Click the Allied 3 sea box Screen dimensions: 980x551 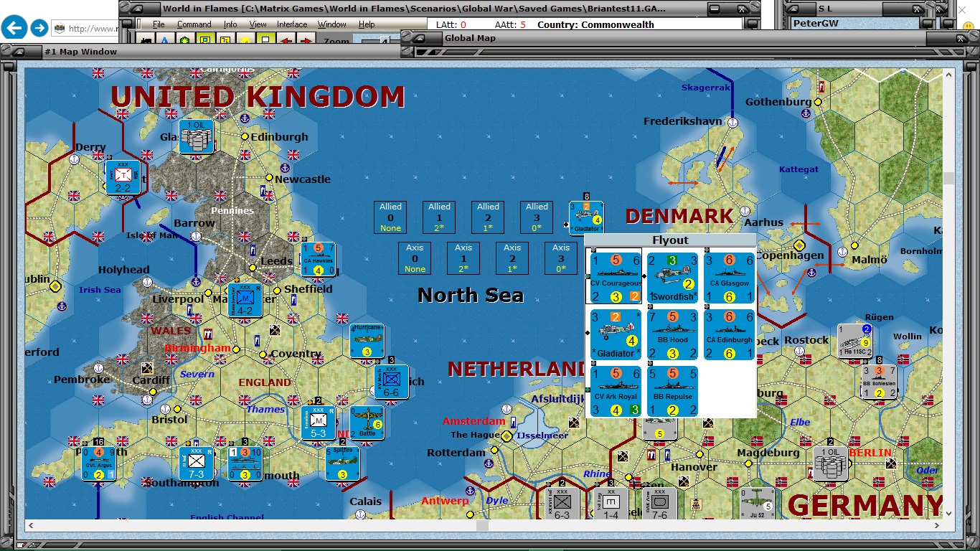[x=537, y=217]
